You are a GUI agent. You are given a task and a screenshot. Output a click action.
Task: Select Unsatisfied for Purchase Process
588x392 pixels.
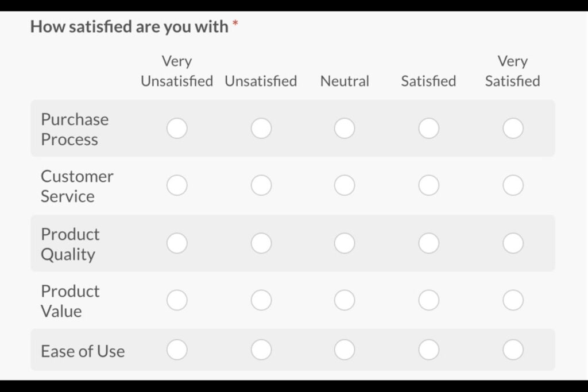261,129
